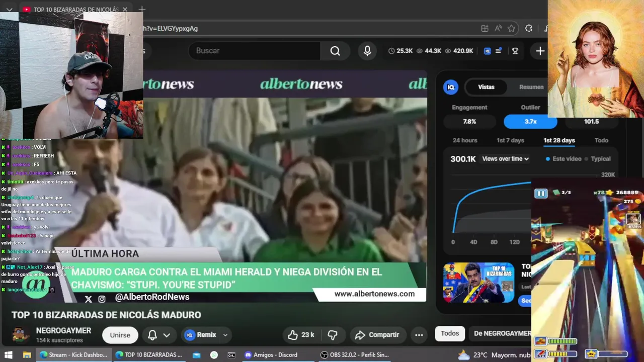Screen dimensions: 644x362
Task: Click the notification bell for NEGROGAYMER
Action: click(x=152, y=335)
